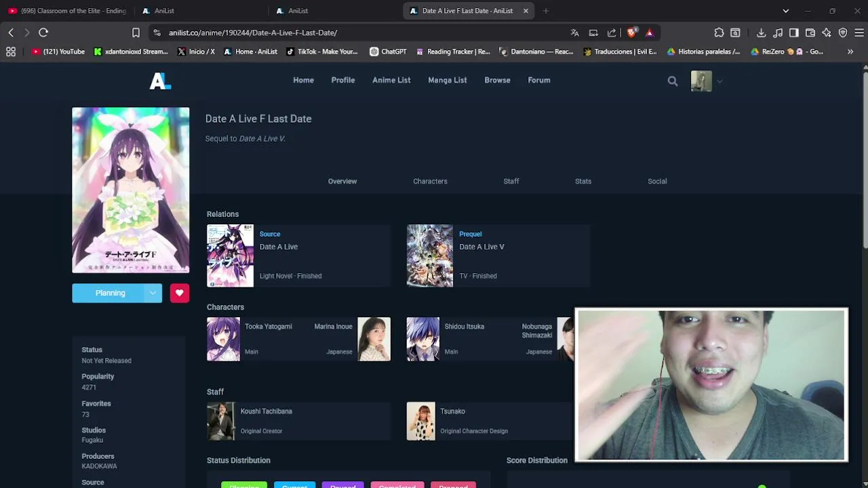The height and width of the screenshot is (488, 868).
Task: Switch to the Staff tab
Action: point(511,181)
